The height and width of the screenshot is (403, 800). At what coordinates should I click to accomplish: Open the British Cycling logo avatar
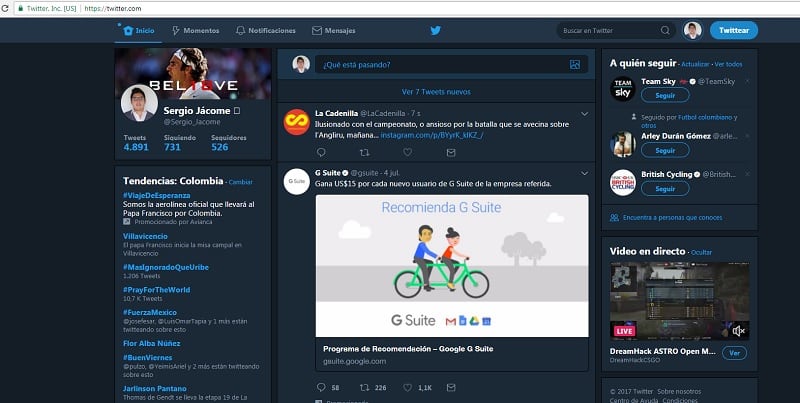tap(622, 183)
